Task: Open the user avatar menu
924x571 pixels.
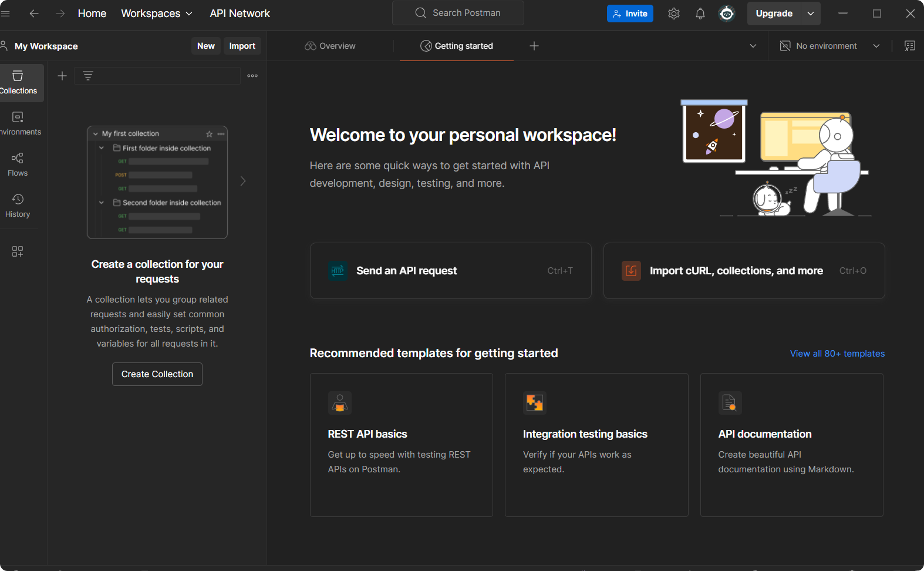Action: point(727,14)
